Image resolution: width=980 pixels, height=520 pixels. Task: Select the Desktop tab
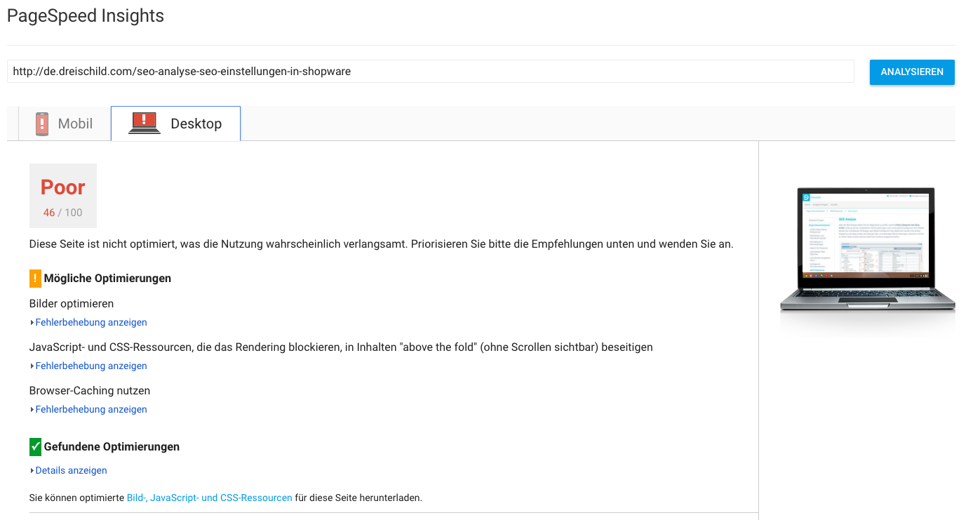coord(175,124)
